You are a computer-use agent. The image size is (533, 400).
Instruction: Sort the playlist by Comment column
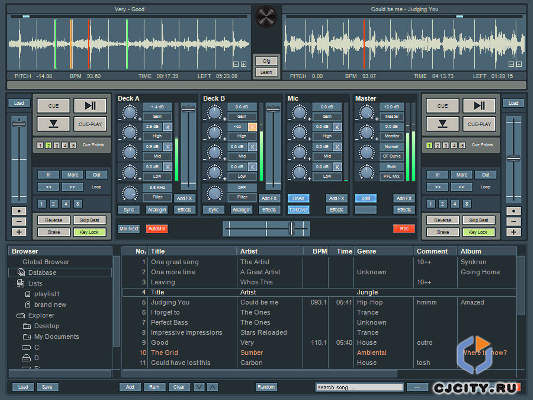pyautogui.click(x=432, y=251)
